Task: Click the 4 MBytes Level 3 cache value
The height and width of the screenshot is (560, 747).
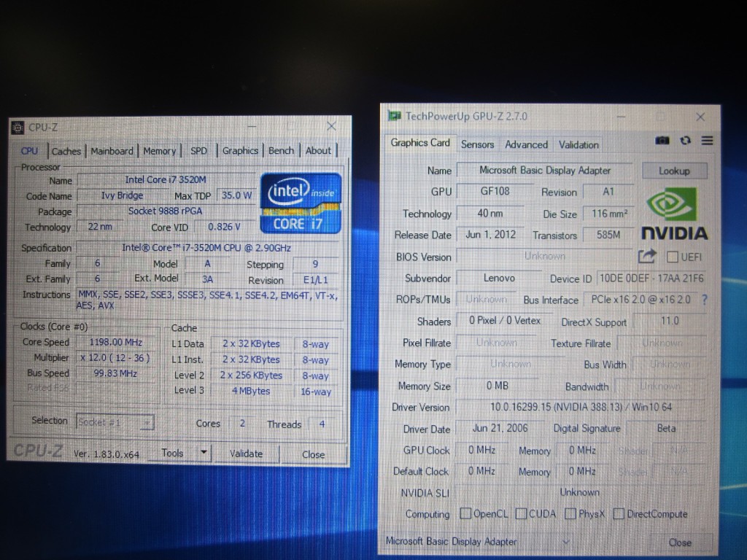Action: [x=251, y=391]
